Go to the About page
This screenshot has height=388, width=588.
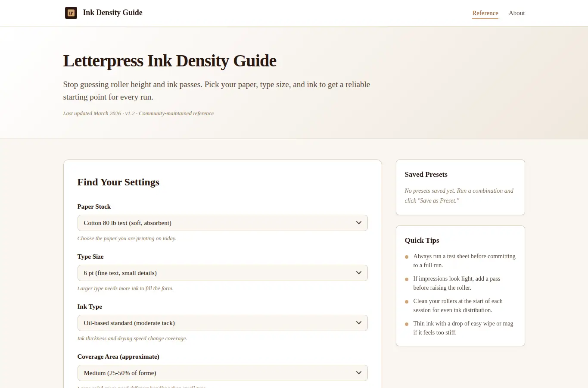(x=516, y=13)
